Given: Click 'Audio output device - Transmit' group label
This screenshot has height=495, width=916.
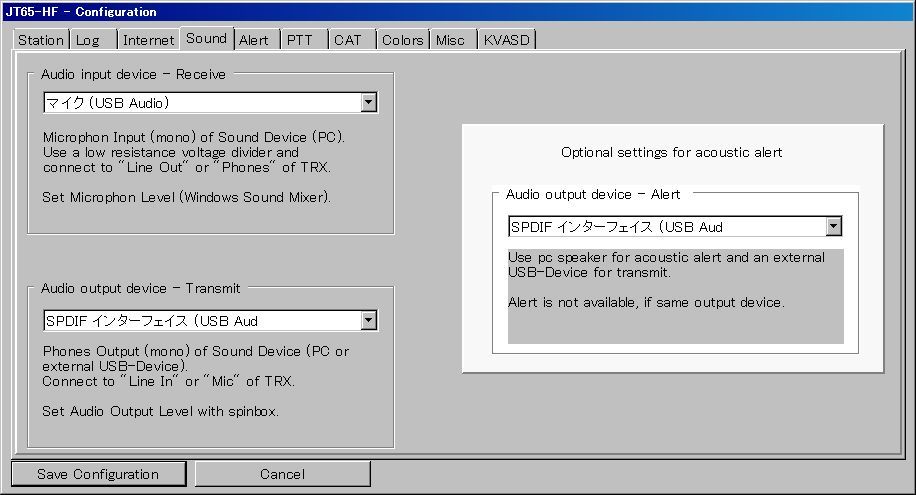Looking at the screenshot, I should [x=140, y=288].
